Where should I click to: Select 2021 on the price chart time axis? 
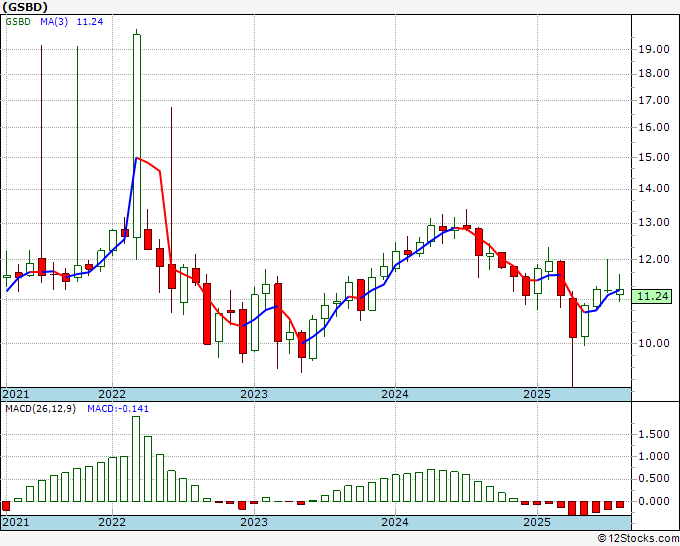[x=16, y=394]
